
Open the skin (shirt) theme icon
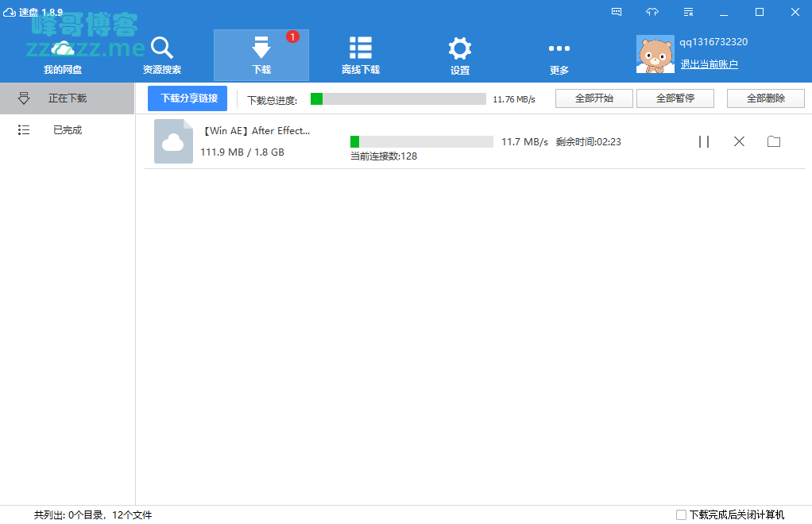click(x=652, y=12)
